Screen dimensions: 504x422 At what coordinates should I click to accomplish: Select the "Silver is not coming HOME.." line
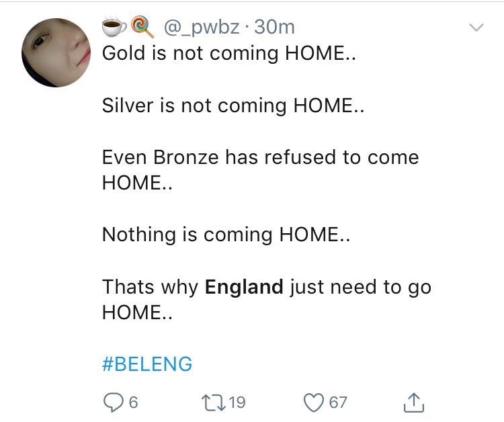(x=233, y=105)
